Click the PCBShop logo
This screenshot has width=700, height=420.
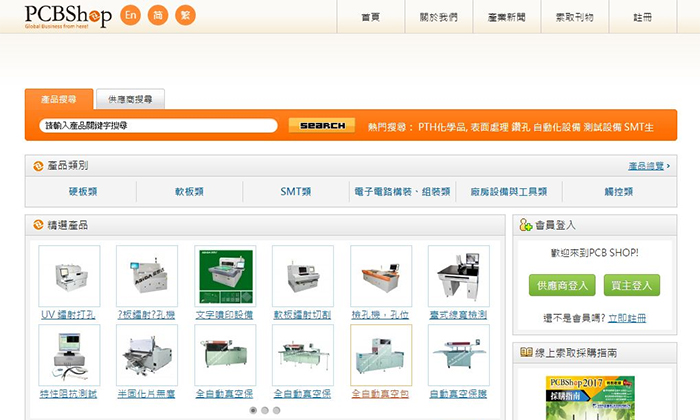pyautogui.click(x=58, y=16)
